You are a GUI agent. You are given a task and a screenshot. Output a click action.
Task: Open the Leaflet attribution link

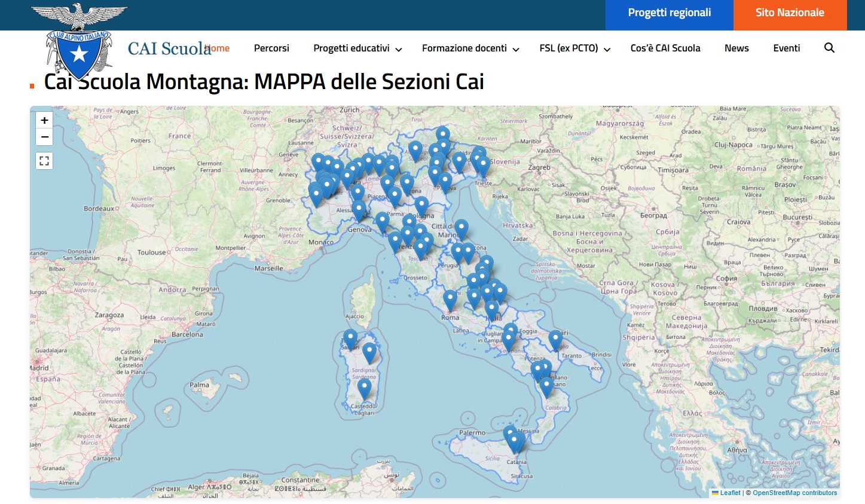(x=730, y=493)
